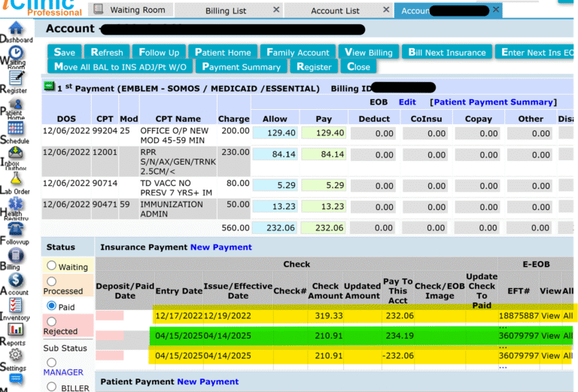This screenshot has height=392, width=578.
Task: Click View link for EFT 18875887
Action: point(550,316)
